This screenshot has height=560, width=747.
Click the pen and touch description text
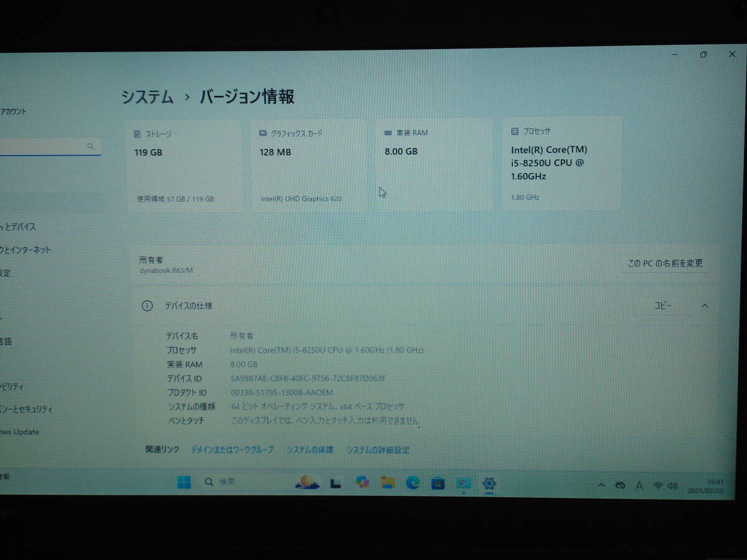(x=325, y=421)
